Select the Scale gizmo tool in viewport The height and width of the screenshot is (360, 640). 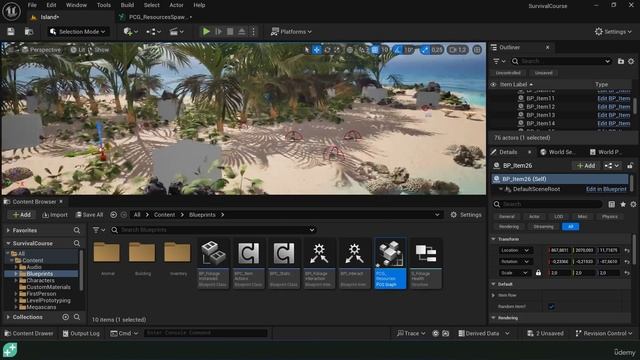(337, 50)
